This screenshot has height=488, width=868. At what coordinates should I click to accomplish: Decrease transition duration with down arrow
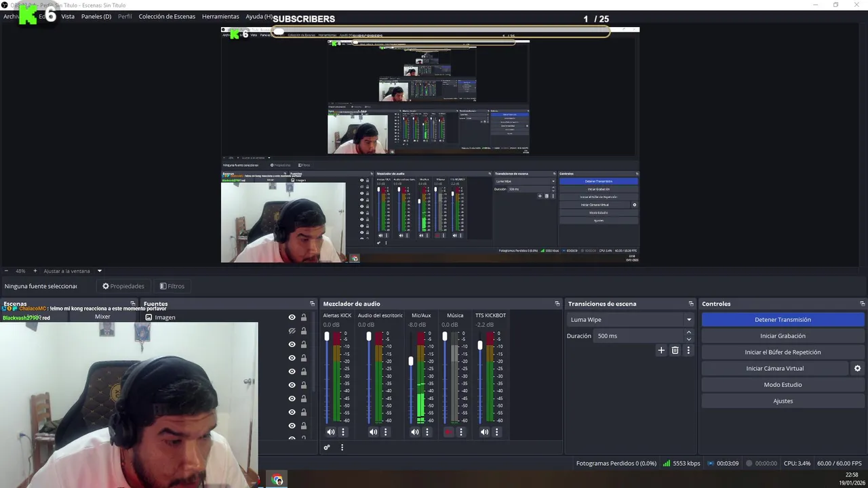pyautogui.click(x=689, y=339)
